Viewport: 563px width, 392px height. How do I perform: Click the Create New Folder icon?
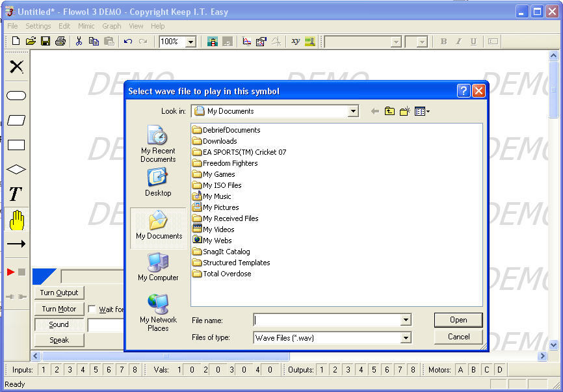point(404,111)
